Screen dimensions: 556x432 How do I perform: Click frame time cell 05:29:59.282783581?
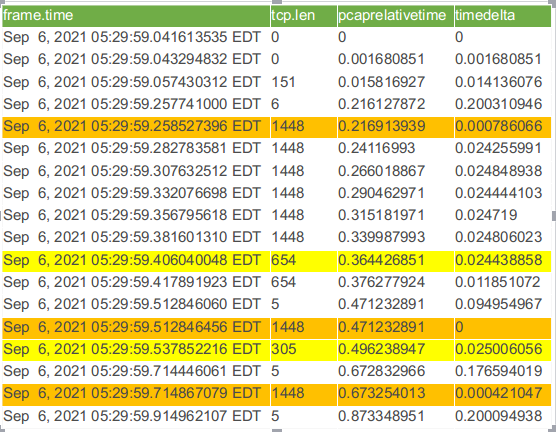point(136,148)
